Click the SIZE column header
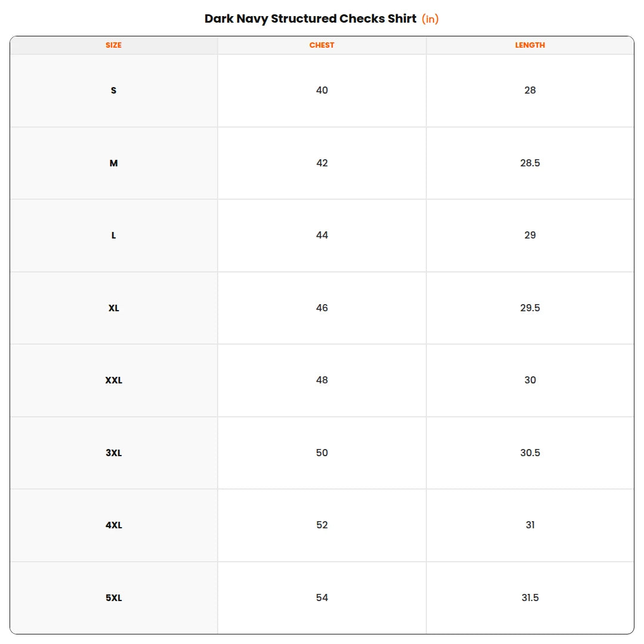Screen dimensions: 644x644 coord(113,45)
